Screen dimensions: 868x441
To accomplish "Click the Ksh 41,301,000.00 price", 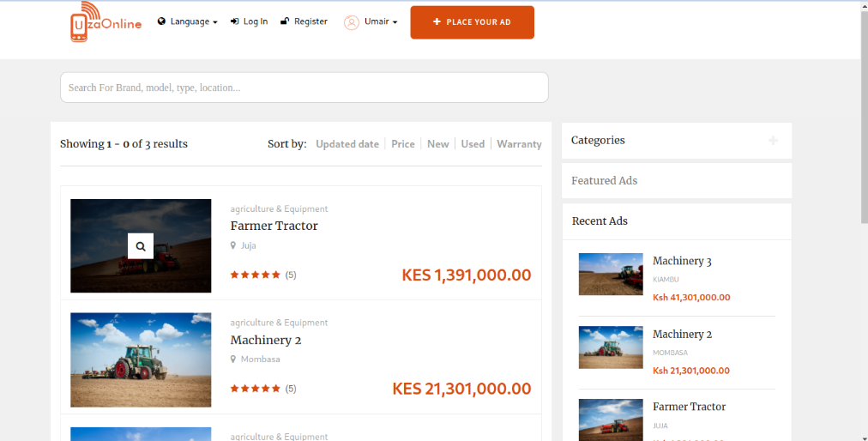I will point(691,298).
